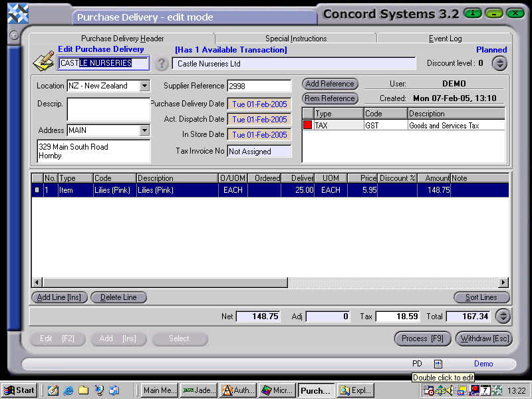Click inside the Supplier Reference field

click(259, 86)
